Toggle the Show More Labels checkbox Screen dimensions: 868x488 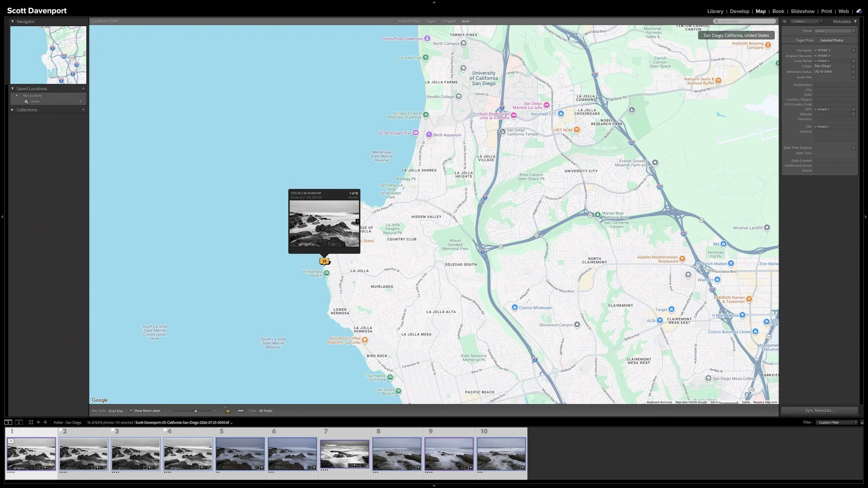click(x=131, y=411)
